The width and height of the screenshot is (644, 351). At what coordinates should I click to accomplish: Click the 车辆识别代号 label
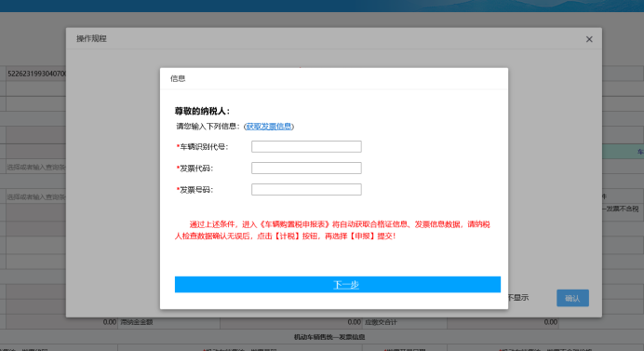pos(203,147)
